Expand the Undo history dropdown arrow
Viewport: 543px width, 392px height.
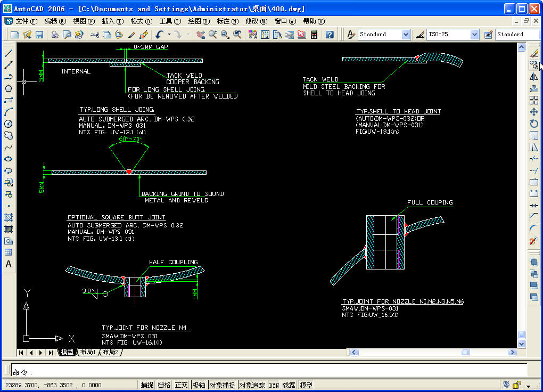pos(169,34)
